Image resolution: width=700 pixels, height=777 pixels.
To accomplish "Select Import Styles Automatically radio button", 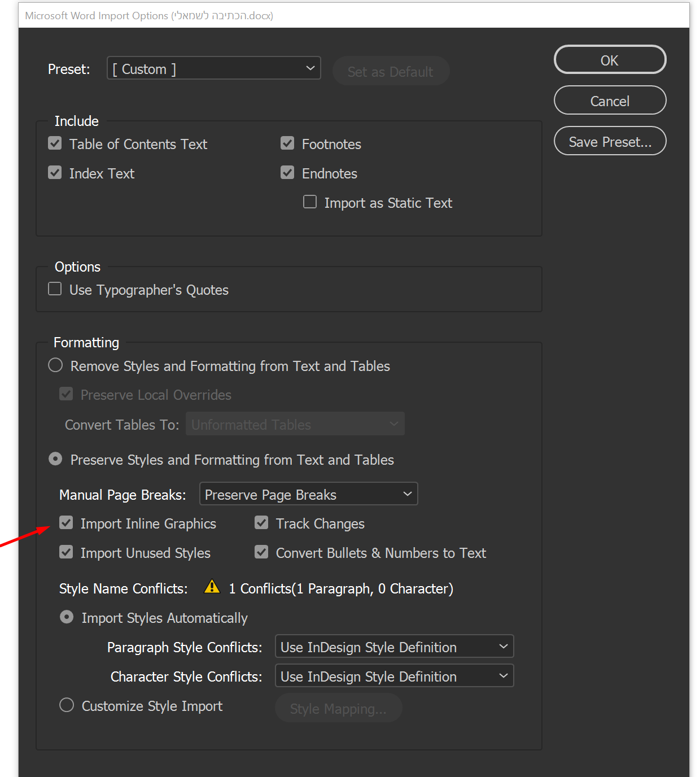I will tap(67, 617).
